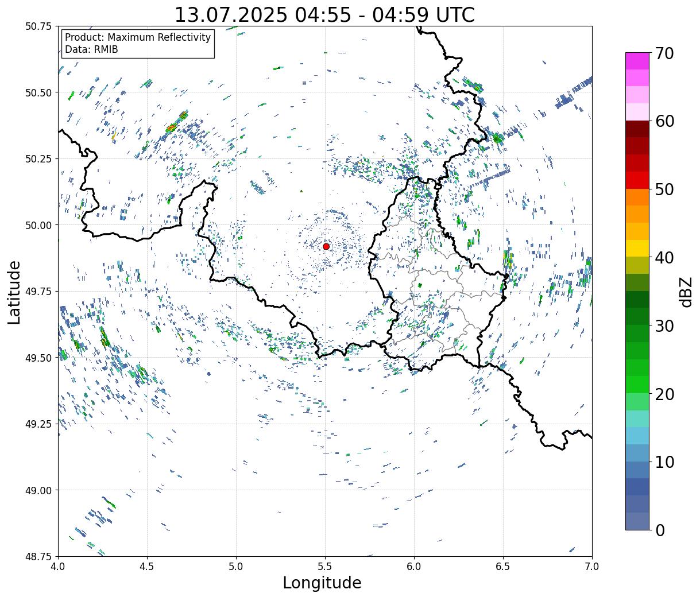This screenshot has width=700, height=597.
Task: Click the 'Product: Maximum Reflectivity' legend text
Action: 138,37
